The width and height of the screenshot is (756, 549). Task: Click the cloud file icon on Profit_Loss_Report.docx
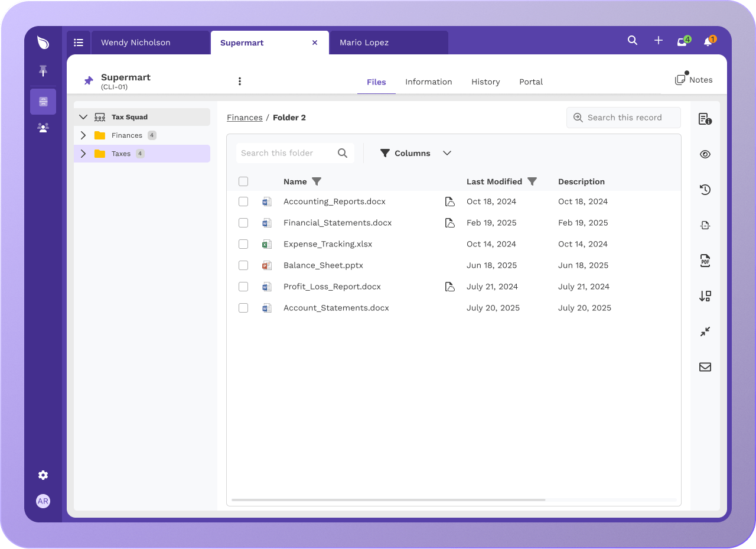tap(450, 287)
